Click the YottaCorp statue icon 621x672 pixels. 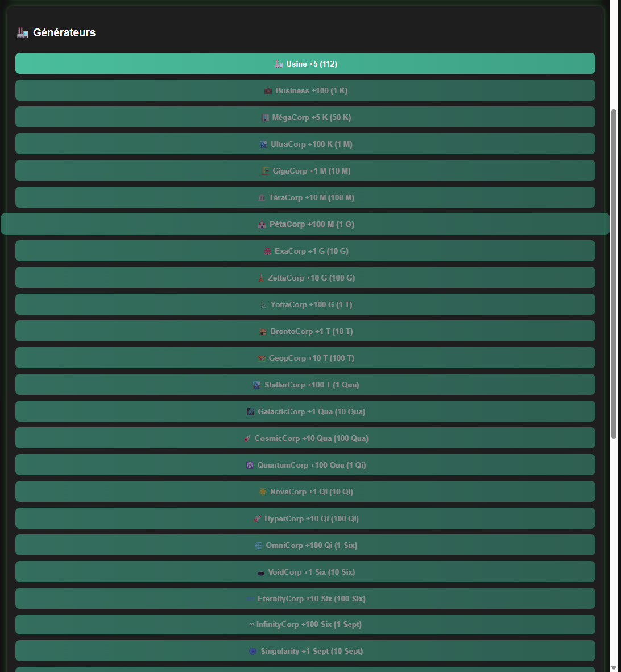tap(264, 305)
